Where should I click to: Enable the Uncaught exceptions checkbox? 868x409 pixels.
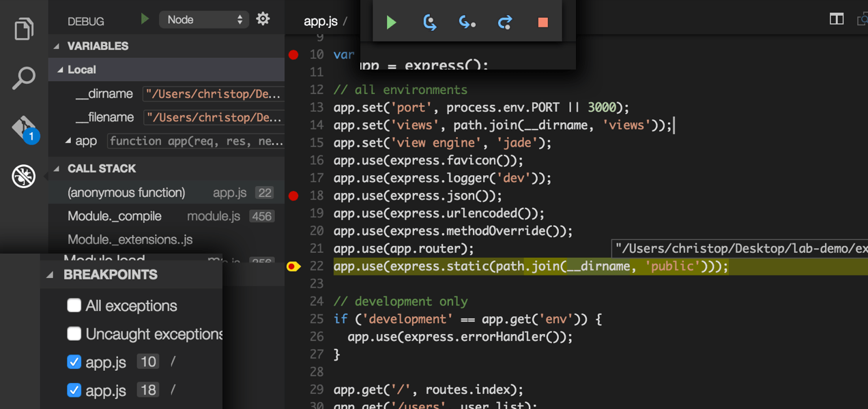coord(74,333)
